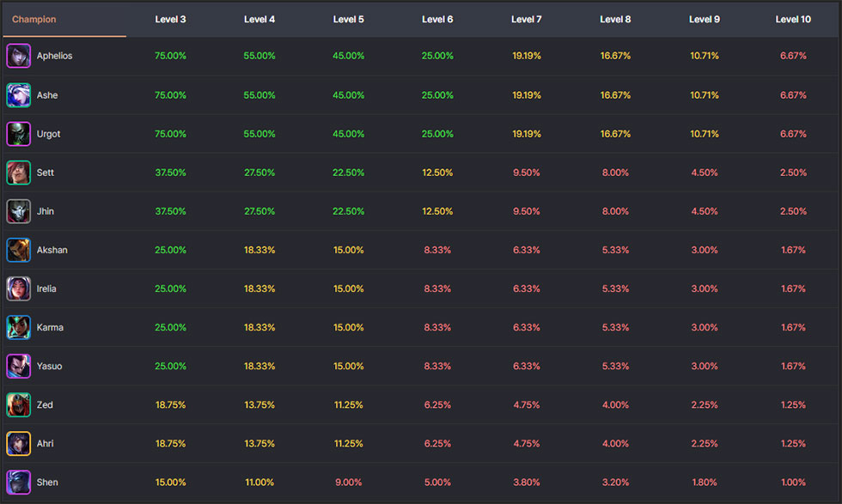Image resolution: width=842 pixels, height=504 pixels.
Task: Click Shen Level 10 value 1.00%
Action: tap(793, 482)
